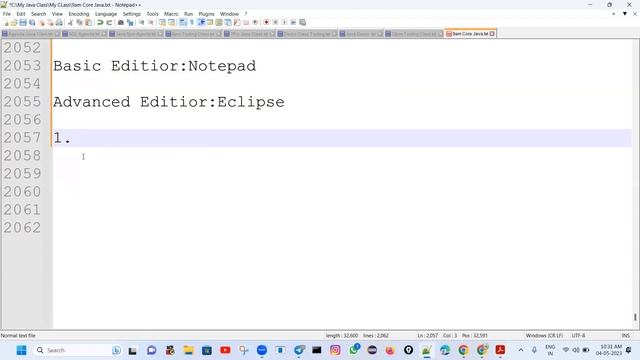The image size is (640, 360).
Task: Click the text Basic Editior:Notepad
Action: pos(154,66)
